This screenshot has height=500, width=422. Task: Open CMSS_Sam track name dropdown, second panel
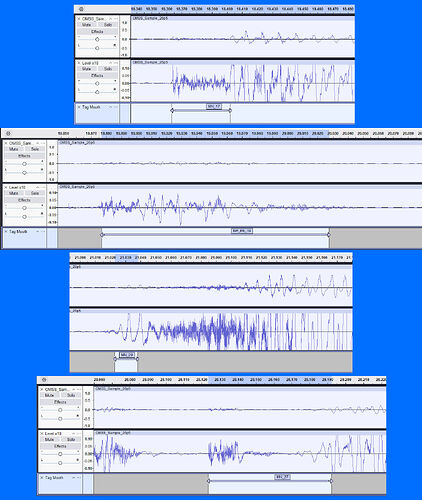click(x=20, y=143)
